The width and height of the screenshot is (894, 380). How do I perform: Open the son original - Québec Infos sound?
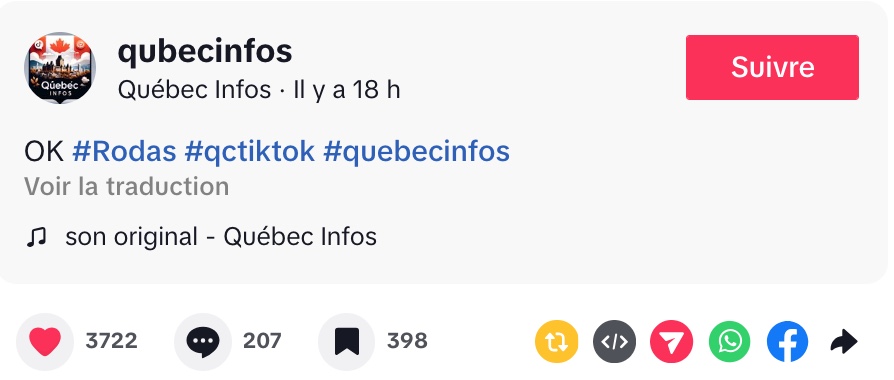[221, 237]
